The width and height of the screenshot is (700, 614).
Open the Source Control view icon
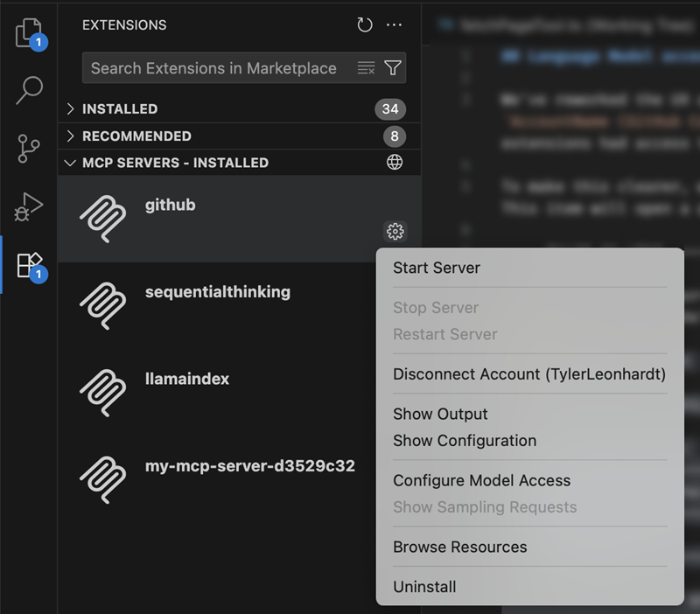[28, 149]
